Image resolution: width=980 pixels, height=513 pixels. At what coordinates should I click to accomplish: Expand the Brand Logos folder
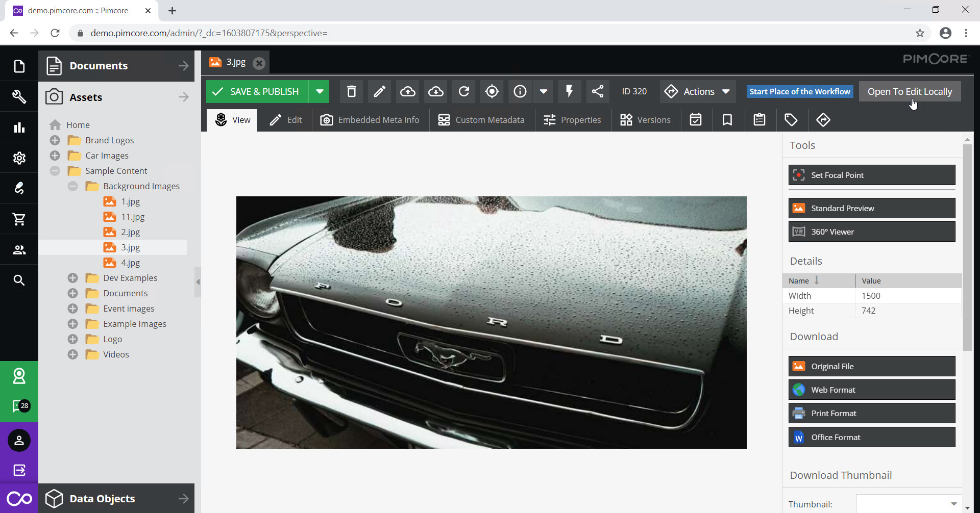tap(55, 140)
